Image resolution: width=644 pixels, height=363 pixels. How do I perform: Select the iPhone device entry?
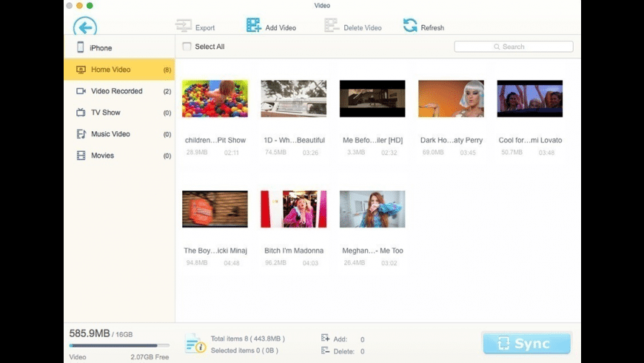tap(119, 47)
